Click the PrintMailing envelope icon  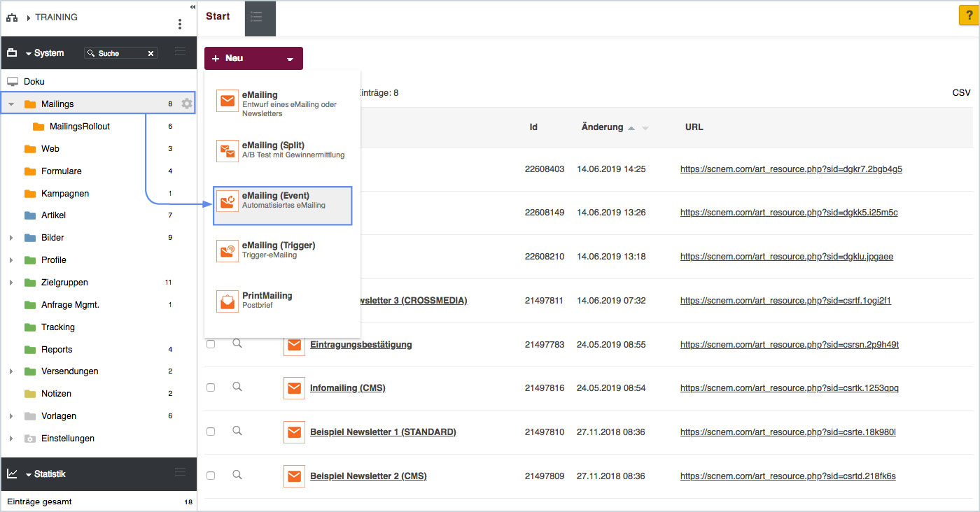tap(227, 301)
